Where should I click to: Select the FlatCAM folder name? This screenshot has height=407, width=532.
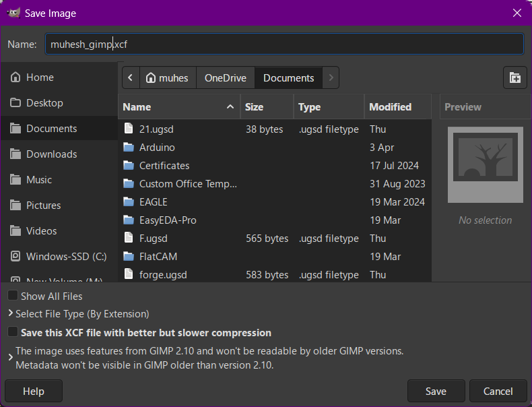(158, 257)
